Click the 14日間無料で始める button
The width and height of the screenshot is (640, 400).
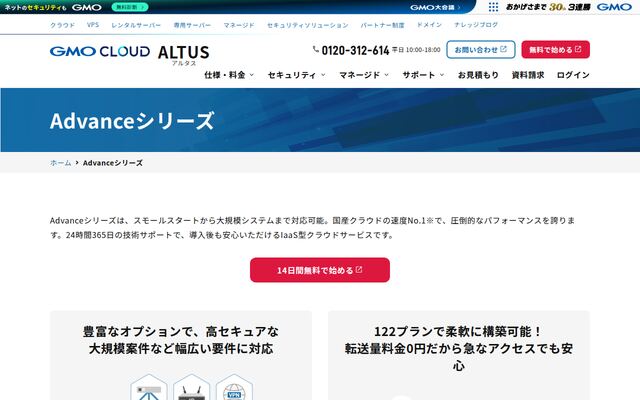320,270
